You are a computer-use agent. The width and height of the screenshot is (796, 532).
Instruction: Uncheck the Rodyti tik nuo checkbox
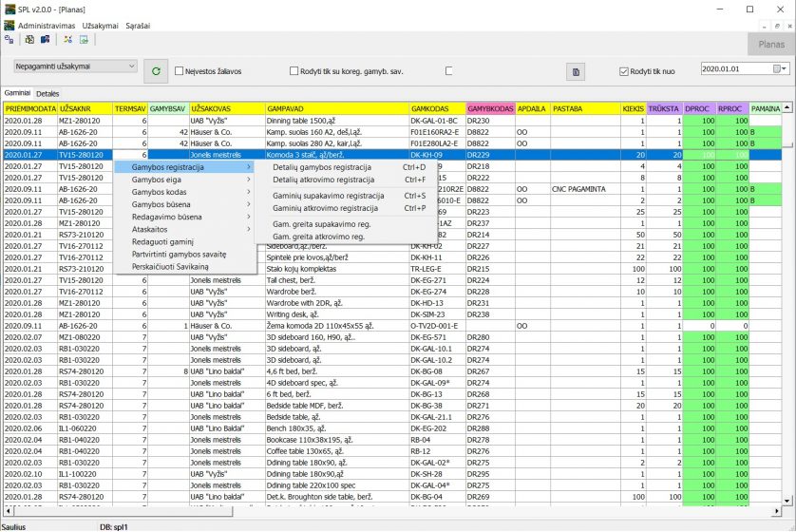tap(624, 71)
